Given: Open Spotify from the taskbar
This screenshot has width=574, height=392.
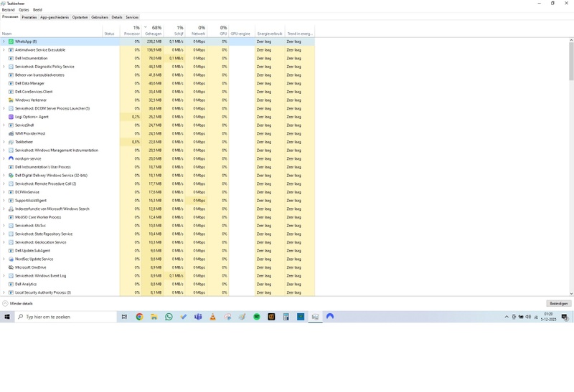Looking at the screenshot, I should tap(257, 317).
